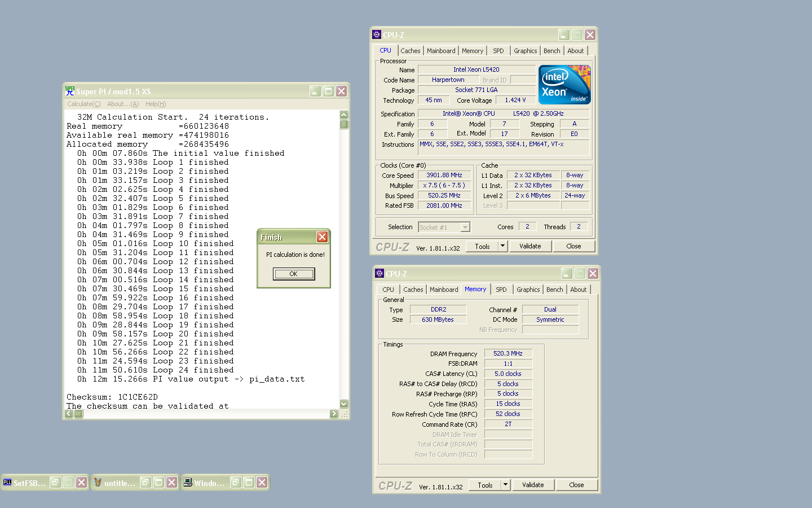Click the 5.0 clocks CAS Latency value
812x508 pixels.
click(508, 374)
